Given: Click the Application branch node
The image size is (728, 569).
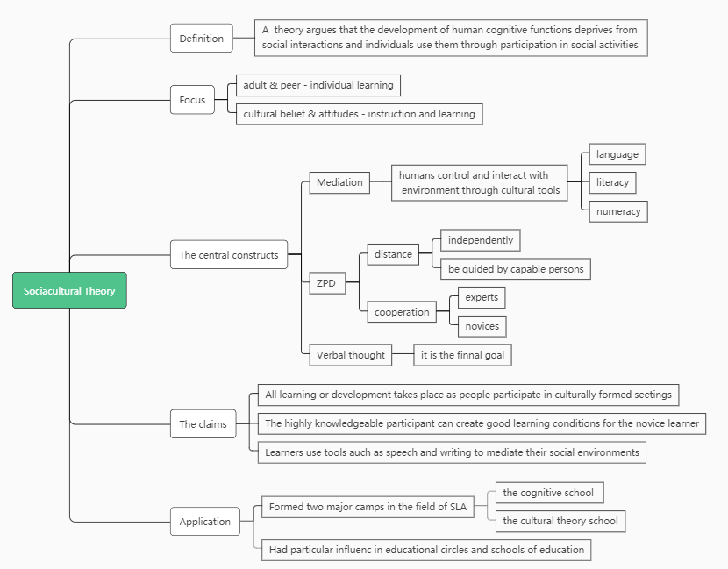Looking at the screenshot, I should [x=204, y=522].
